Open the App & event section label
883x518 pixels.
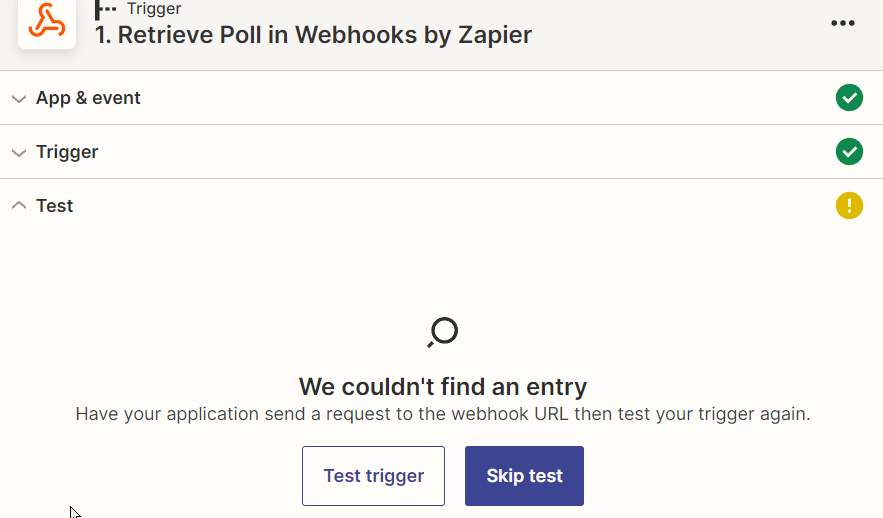(88, 98)
